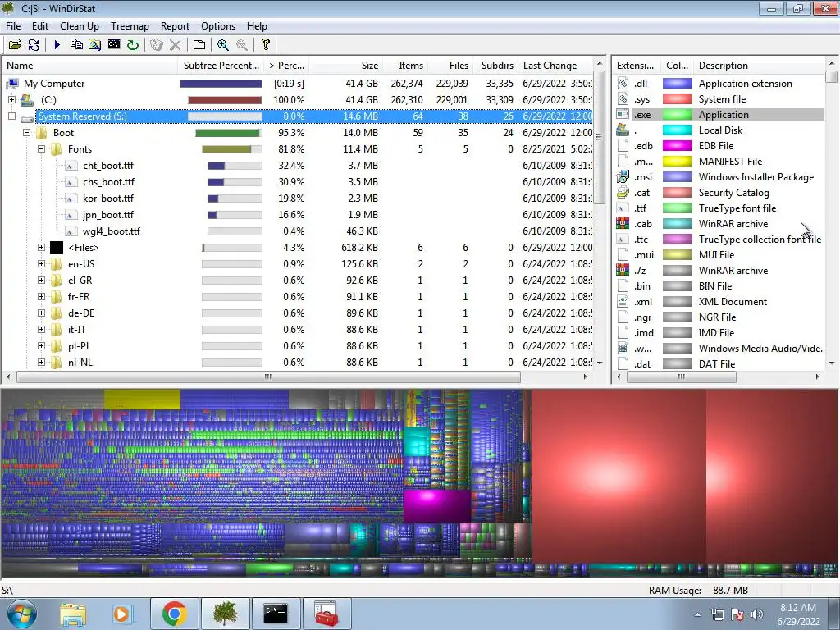Image resolution: width=840 pixels, height=630 pixels.
Task: Click the My Computer icon in tree
Action: (x=13, y=84)
